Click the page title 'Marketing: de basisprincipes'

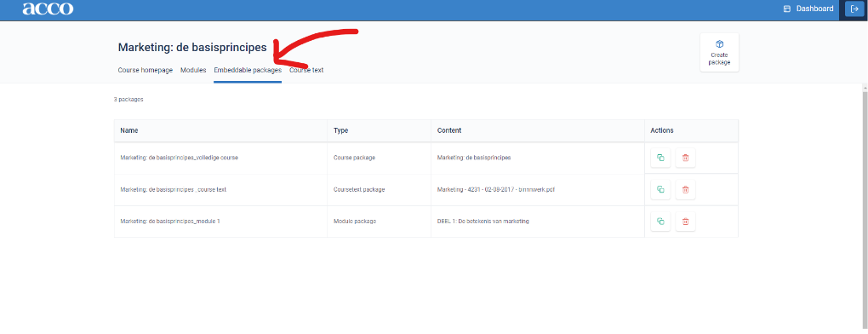pos(192,48)
